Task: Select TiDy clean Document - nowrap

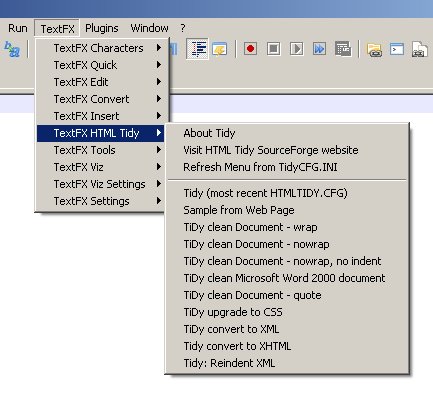Action: click(x=287, y=244)
